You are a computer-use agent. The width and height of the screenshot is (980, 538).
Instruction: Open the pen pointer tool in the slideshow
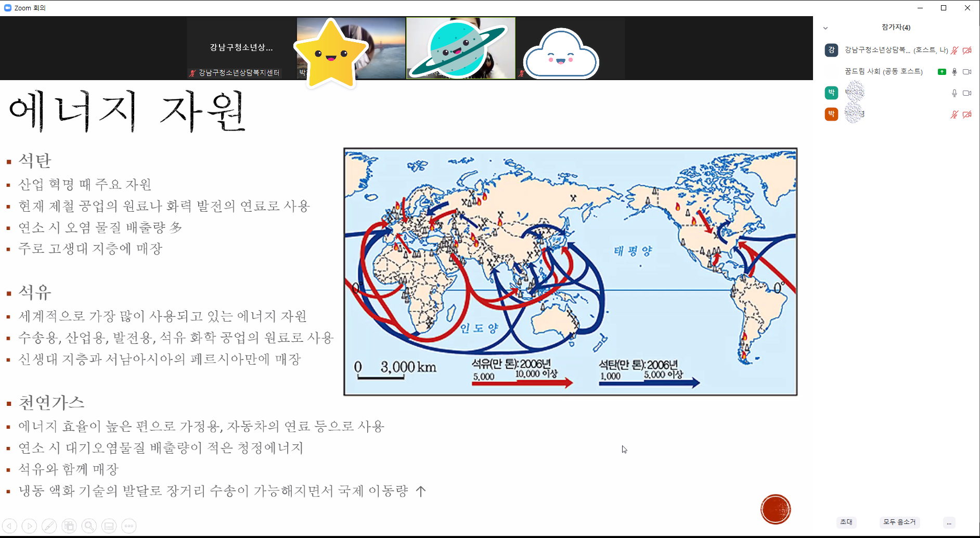[x=49, y=526]
